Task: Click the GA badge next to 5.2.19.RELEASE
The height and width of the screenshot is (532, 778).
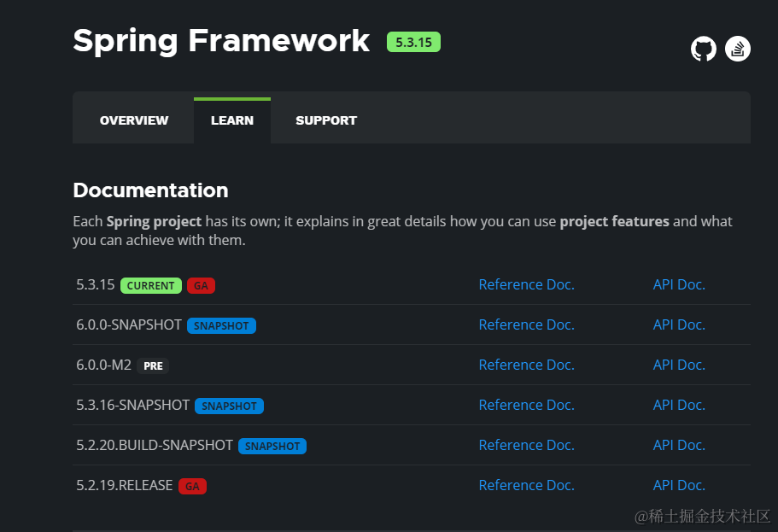Action: (192, 487)
